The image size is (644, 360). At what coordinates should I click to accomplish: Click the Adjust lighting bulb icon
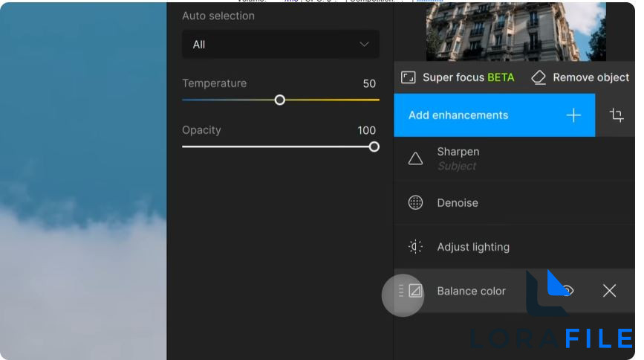point(415,247)
